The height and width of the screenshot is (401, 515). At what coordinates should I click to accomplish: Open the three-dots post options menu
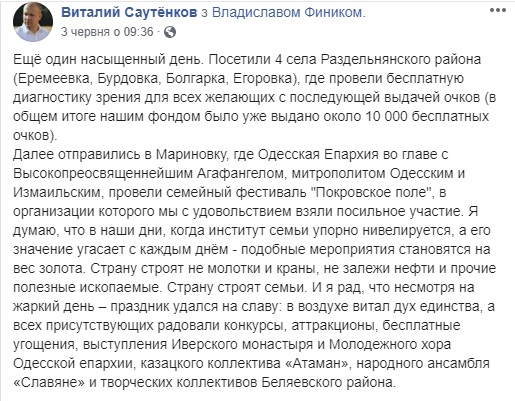coord(498,10)
